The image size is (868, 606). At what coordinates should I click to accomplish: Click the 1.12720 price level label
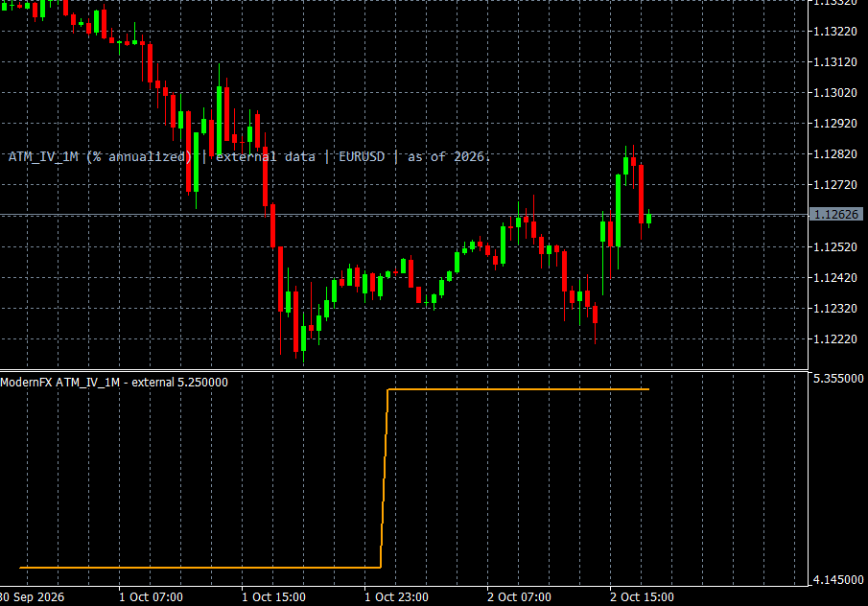pos(834,185)
